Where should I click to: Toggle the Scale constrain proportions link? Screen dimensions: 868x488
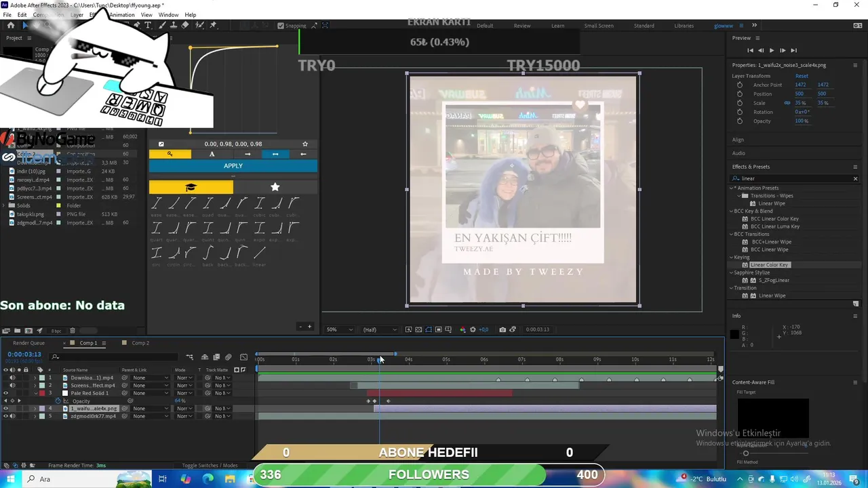(787, 103)
